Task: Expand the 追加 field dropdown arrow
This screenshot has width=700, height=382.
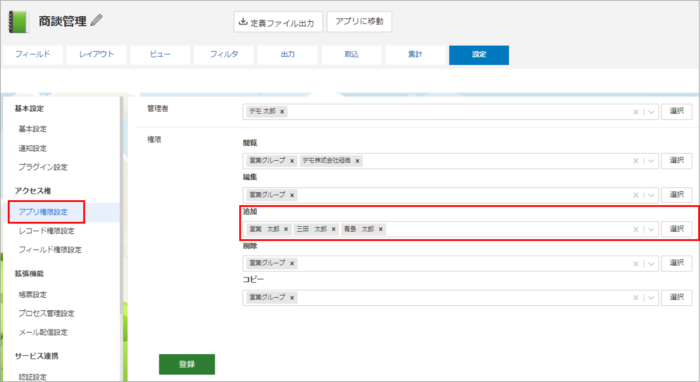Action: click(x=651, y=229)
